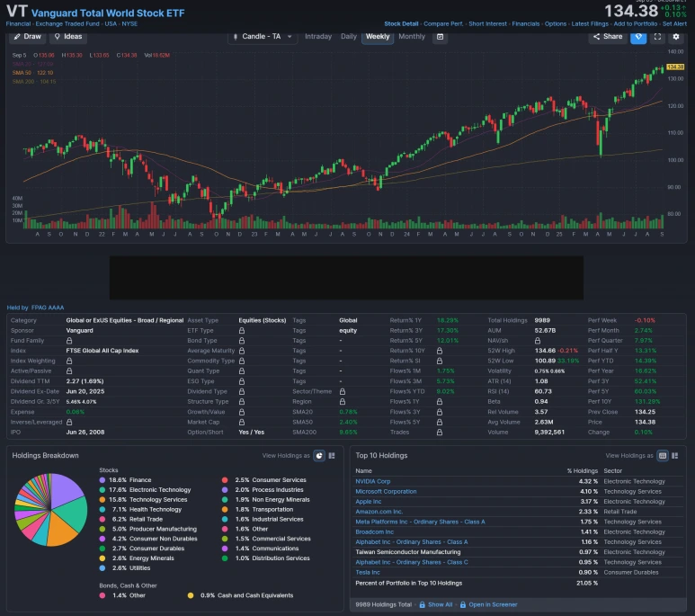This screenshot has height=616, width=695.
Task: Click locked ETF Type icon
Action: [242, 330]
